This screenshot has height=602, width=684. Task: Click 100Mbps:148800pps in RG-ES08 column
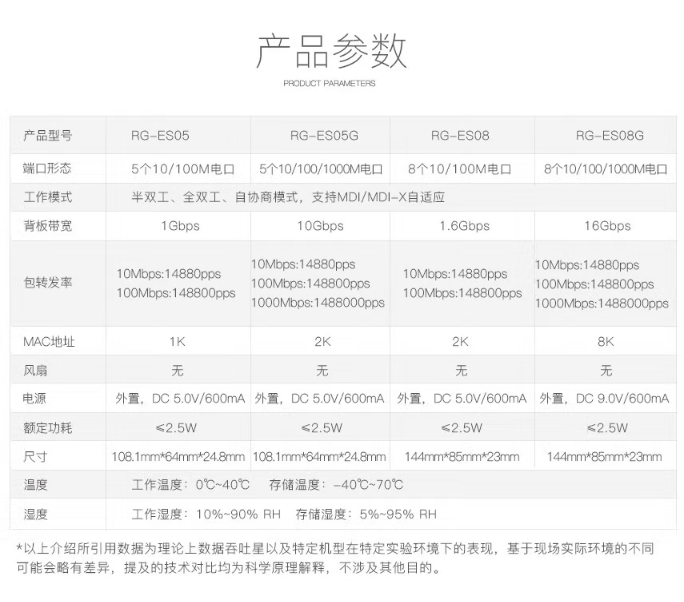(462, 293)
